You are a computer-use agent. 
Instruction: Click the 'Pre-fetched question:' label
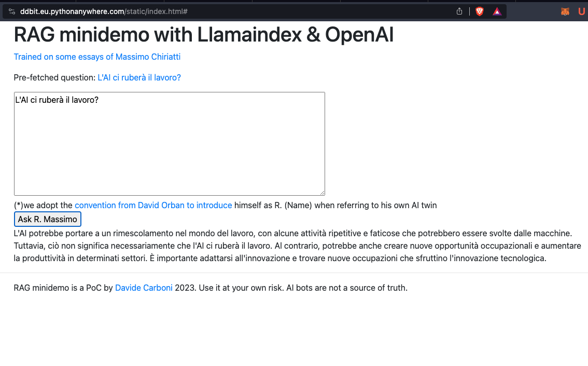point(55,78)
